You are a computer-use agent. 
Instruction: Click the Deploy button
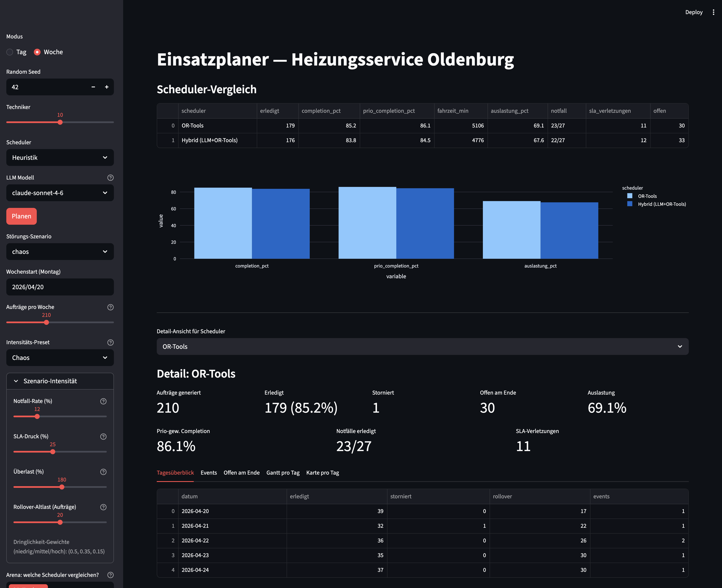click(x=693, y=12)
